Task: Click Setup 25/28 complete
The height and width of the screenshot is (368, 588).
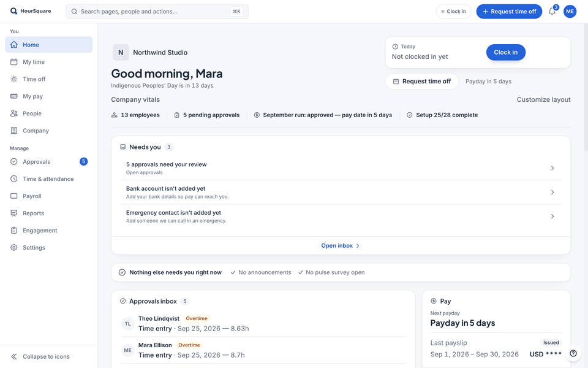Action: click(442, 115)
